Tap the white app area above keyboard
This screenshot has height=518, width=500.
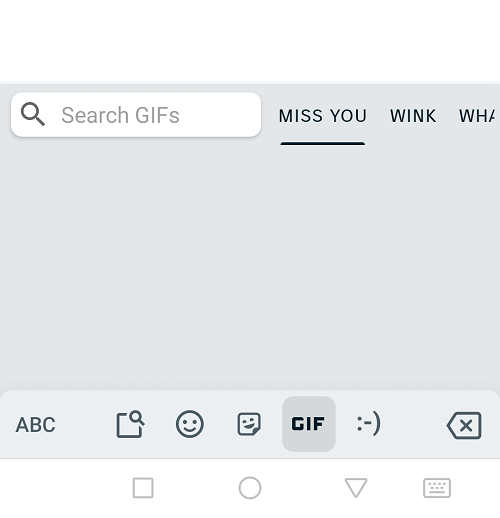point(250,41)
